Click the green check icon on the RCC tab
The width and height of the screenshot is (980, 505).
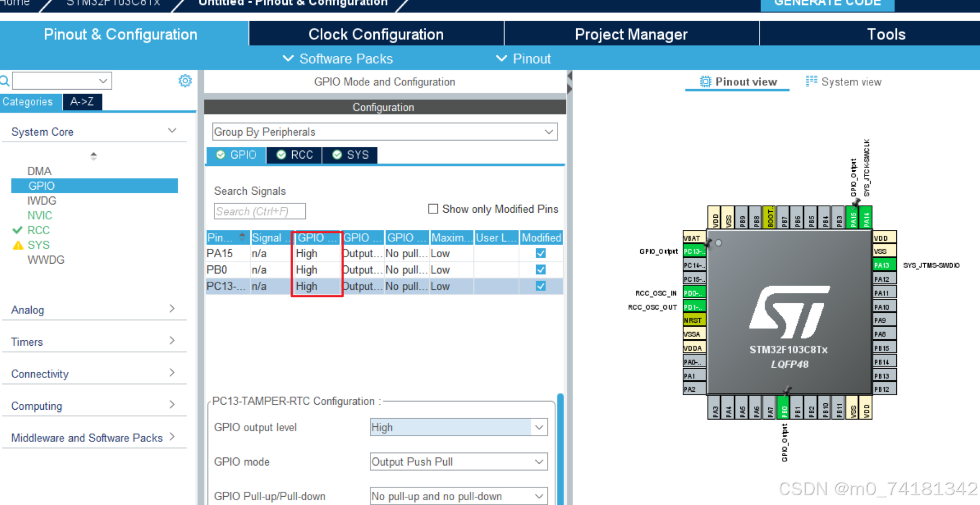[281, 155]
